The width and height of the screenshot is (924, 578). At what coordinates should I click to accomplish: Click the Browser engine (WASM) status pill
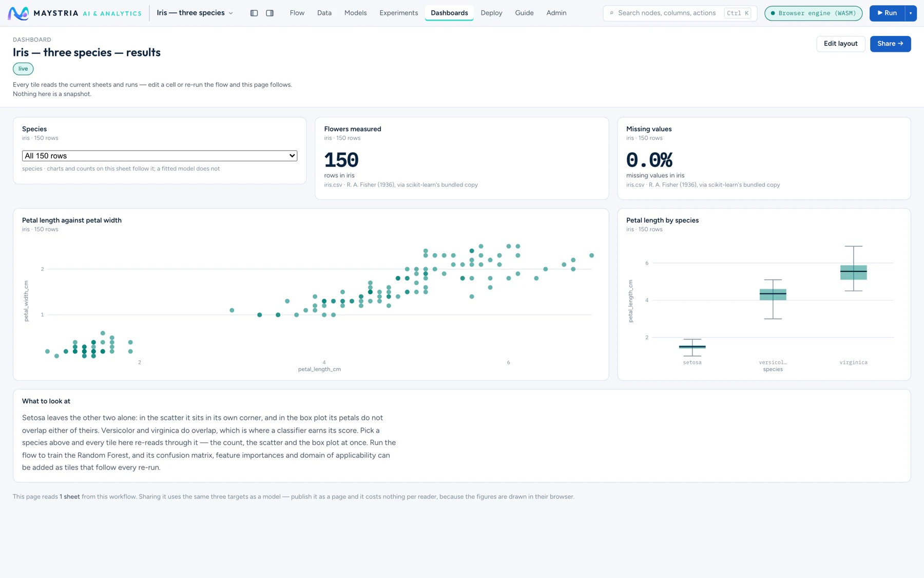pos(813,13)
